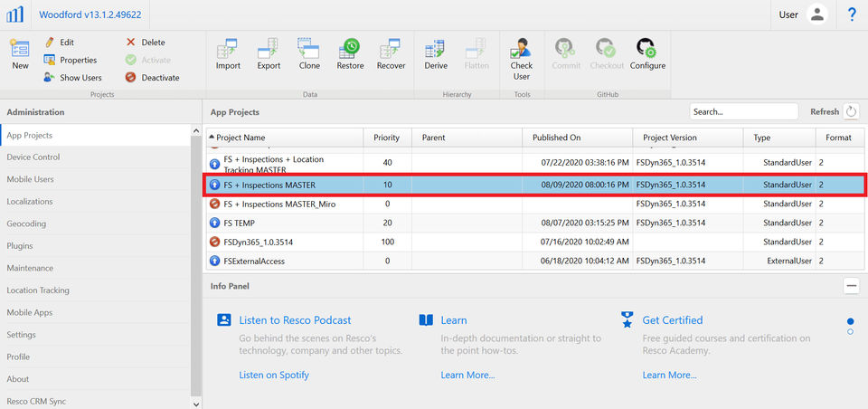Click the Export icon
The image size is (868, 409).
tap(269, 48)
